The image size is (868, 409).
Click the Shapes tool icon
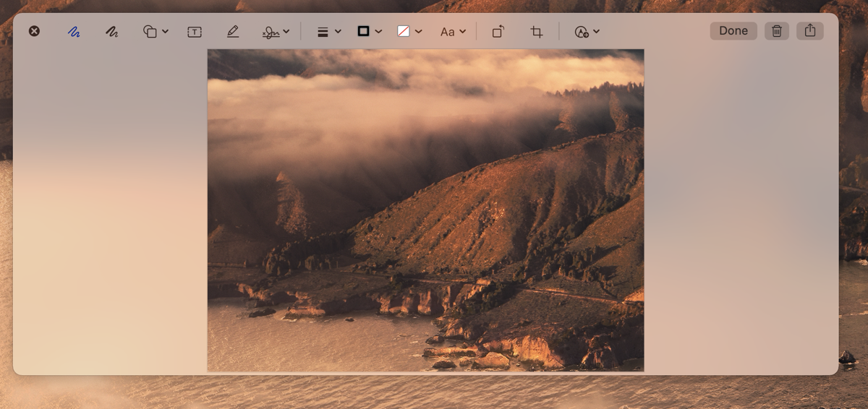click(150, 32)
